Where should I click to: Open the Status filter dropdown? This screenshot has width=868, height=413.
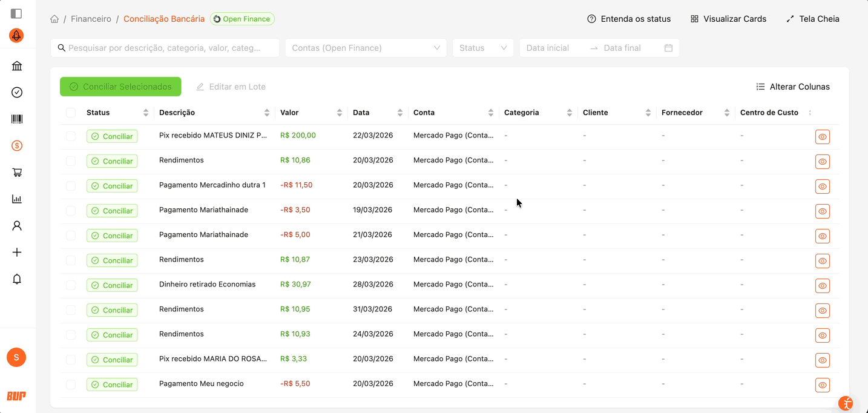(x=482, y=48)
